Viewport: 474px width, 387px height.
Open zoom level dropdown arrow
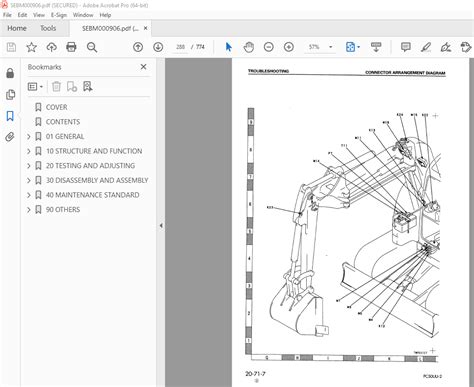click(330, 47)
